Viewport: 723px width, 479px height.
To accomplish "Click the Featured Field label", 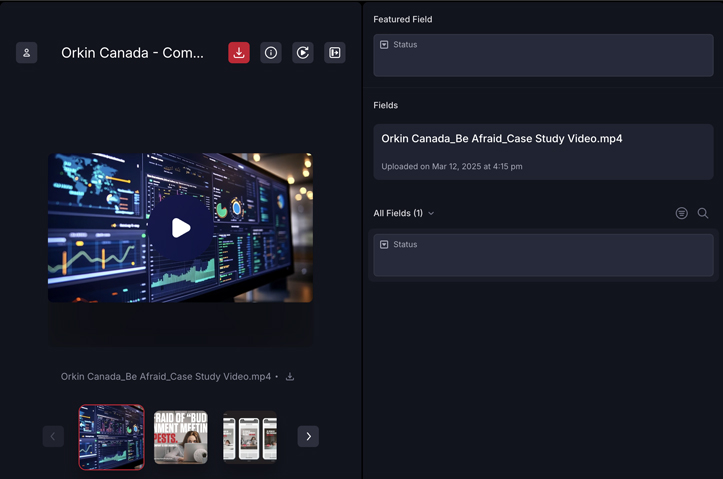I will click(403, 19).
